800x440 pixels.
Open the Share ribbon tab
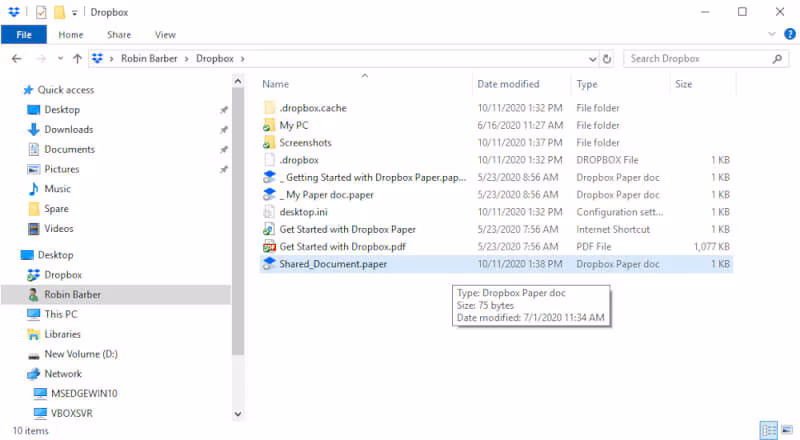tap(119, 35)
